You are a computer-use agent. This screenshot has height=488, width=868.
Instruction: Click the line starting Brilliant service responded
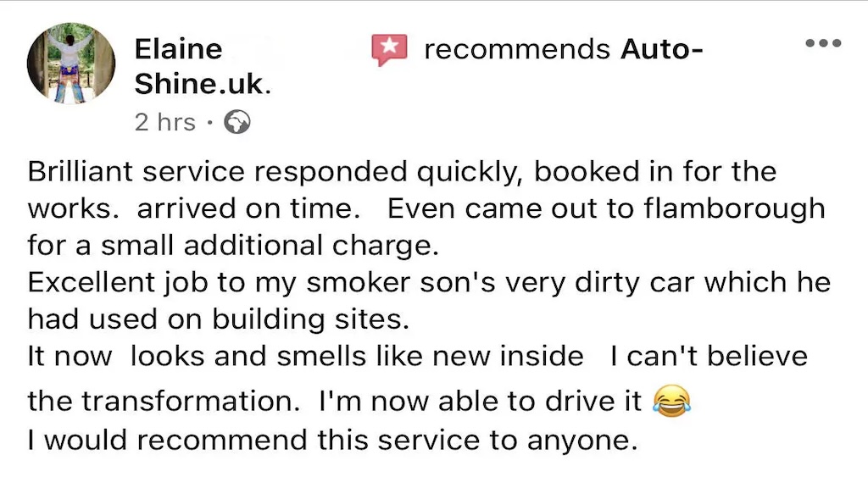point(402,171)
